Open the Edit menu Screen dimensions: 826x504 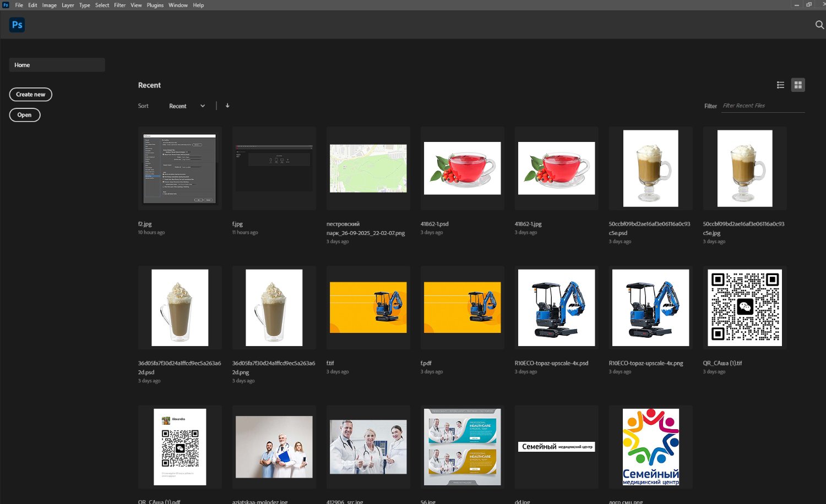(x=33, y=5)
